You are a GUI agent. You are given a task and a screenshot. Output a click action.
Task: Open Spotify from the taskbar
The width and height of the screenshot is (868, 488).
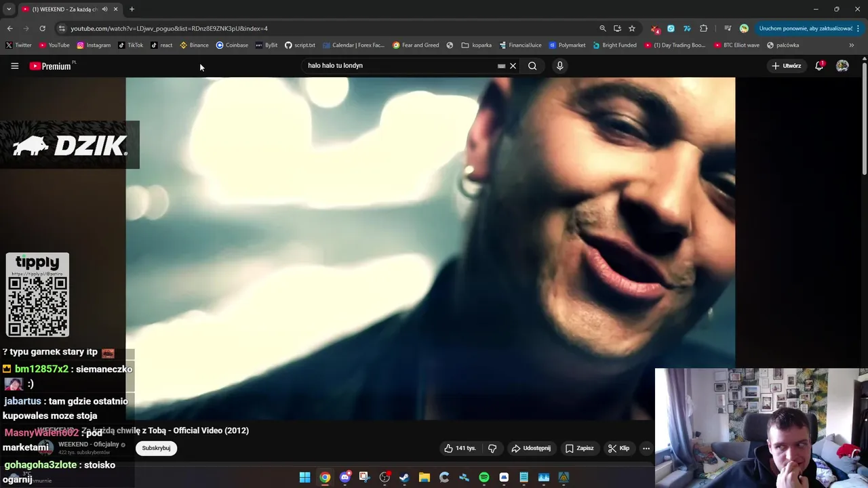click(484, 477)
